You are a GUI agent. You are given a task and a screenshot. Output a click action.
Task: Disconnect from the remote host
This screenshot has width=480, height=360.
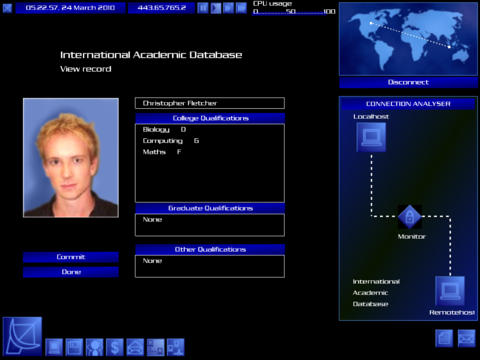coord(408,82)
